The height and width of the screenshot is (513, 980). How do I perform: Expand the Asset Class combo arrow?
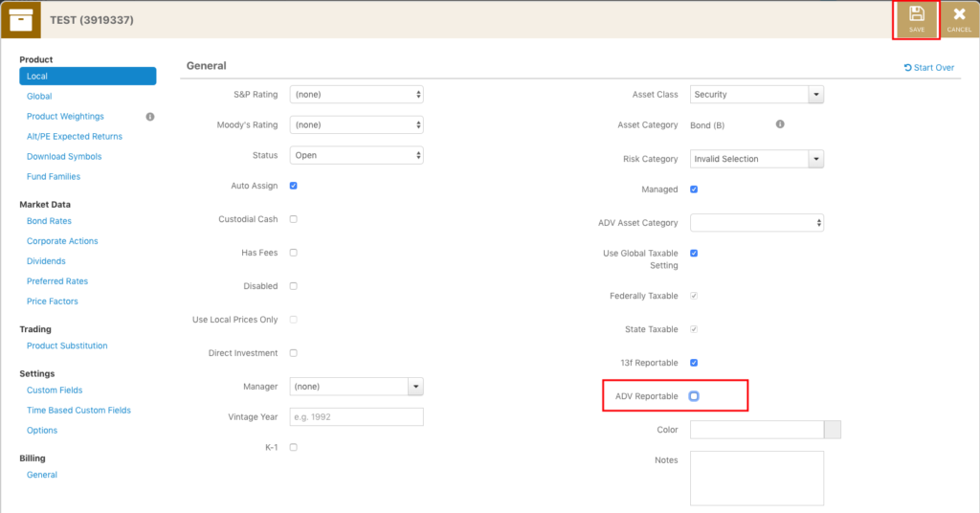815,95
